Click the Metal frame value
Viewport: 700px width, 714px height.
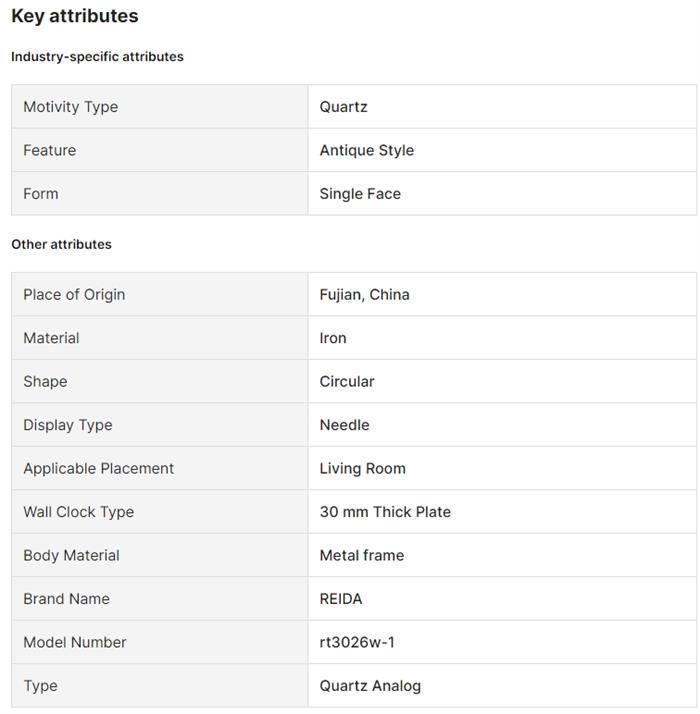tap(362, 555)
